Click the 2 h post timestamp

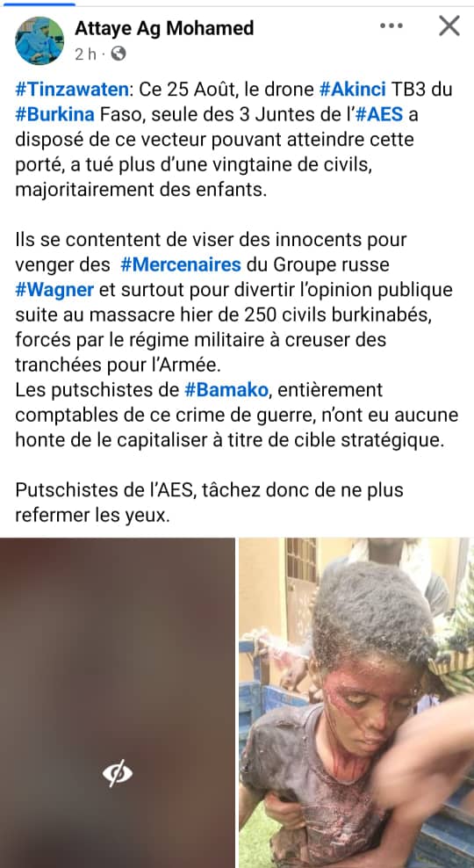point(86,54)
